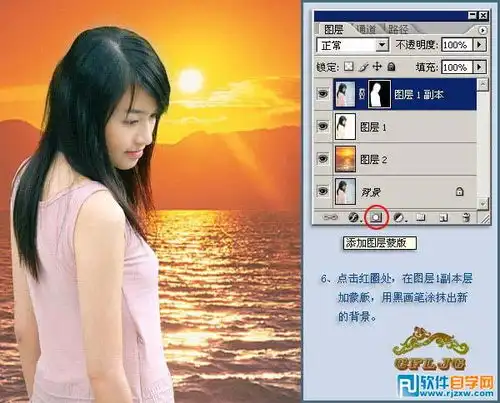Create a new layer icon
The image size is (500, 403).
[x=443, y=218]
